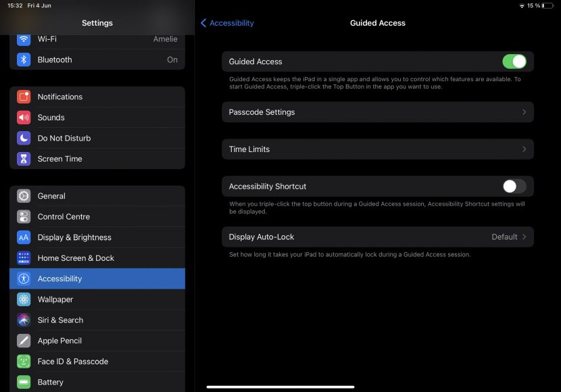
Task: Tap the Bluetooth icon in the sidebar
Action: pos(24,59)
